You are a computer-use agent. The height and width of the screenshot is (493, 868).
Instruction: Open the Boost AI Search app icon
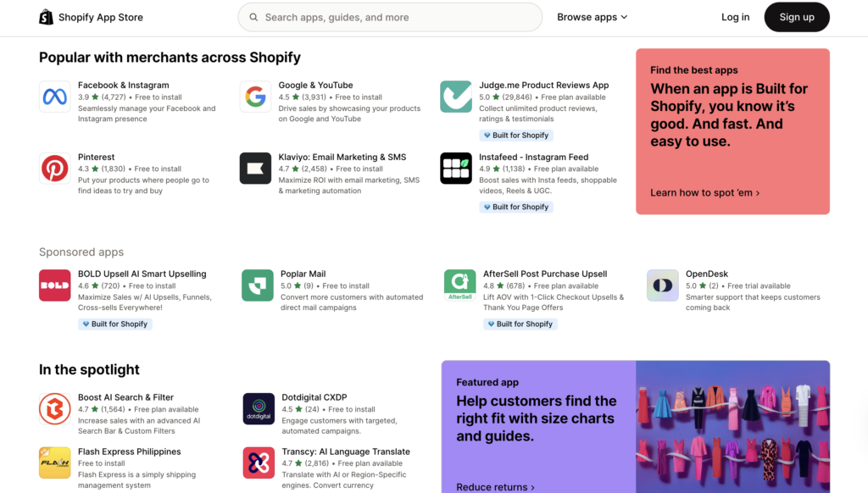point(55,409)
